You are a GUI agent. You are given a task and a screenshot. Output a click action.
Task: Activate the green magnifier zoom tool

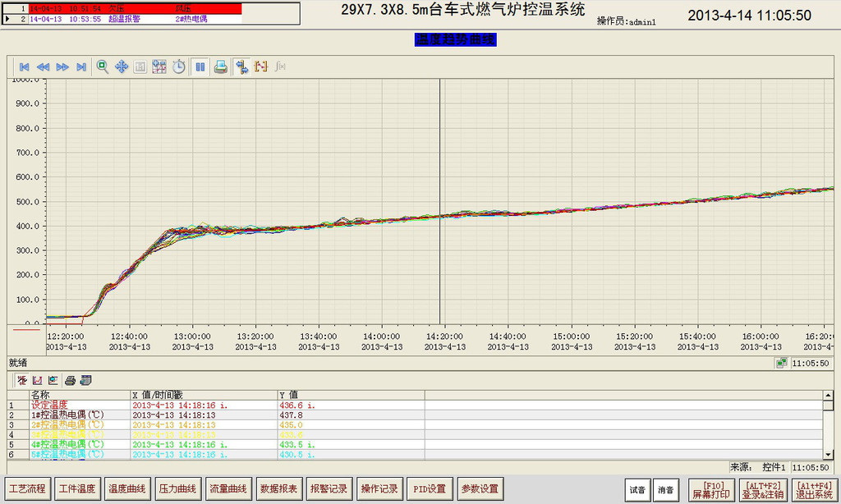102,66
